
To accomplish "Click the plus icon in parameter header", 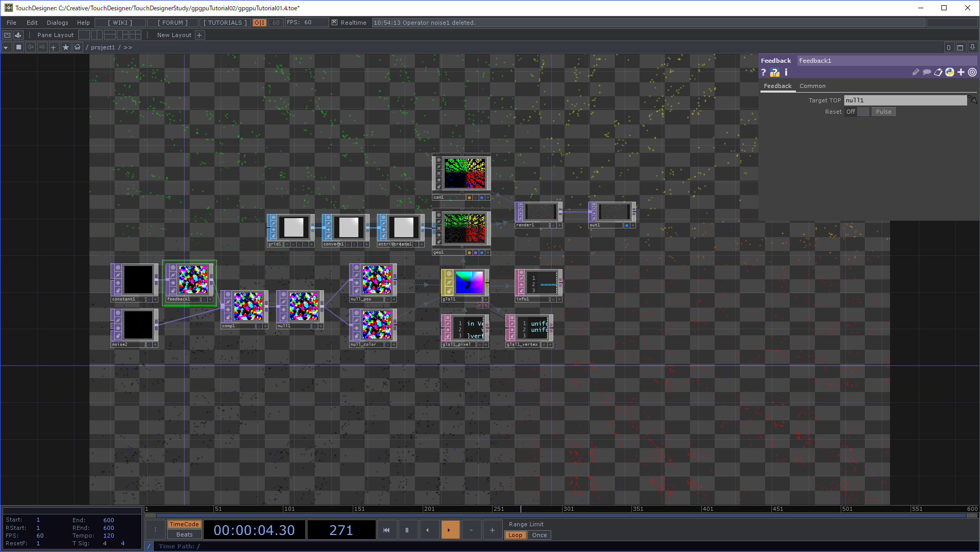I will [x=961, y=73].
